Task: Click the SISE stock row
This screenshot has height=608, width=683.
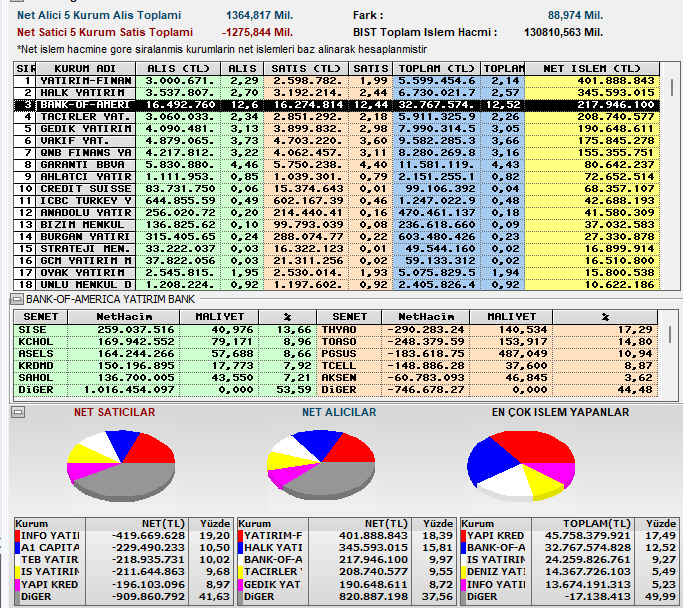Action: click(165, 330)
